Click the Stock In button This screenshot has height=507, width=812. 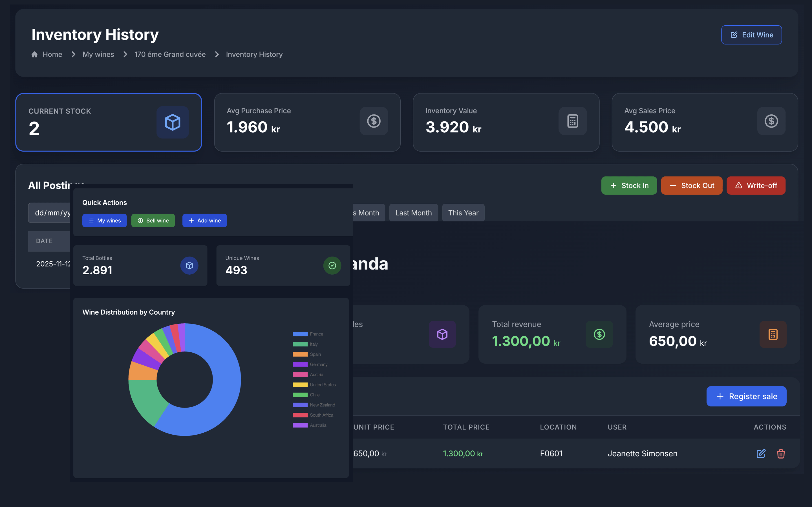(629, 185)
